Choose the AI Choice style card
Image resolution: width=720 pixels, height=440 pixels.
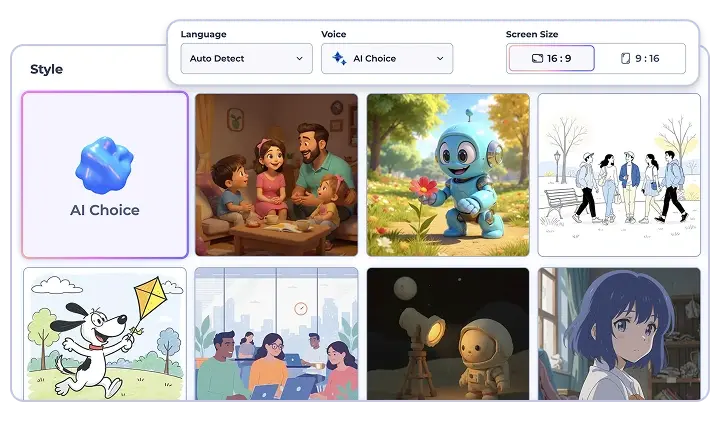(x=105, y=176)
